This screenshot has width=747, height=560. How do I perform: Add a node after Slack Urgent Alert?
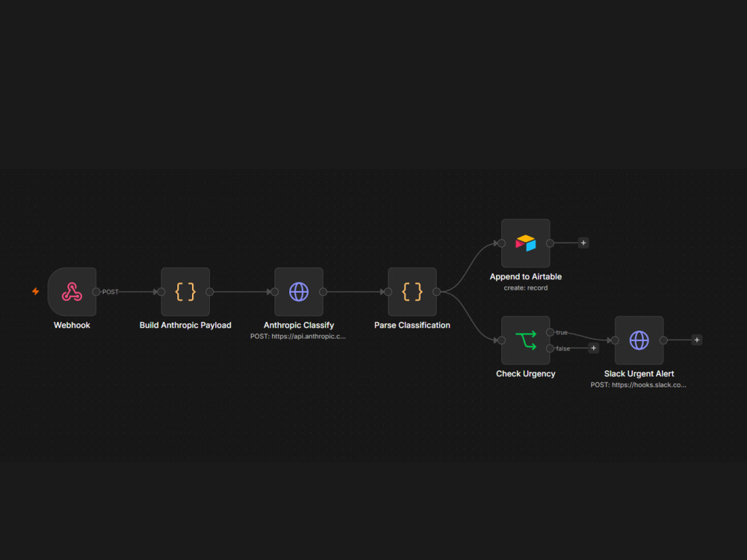(x=696, y=340)
